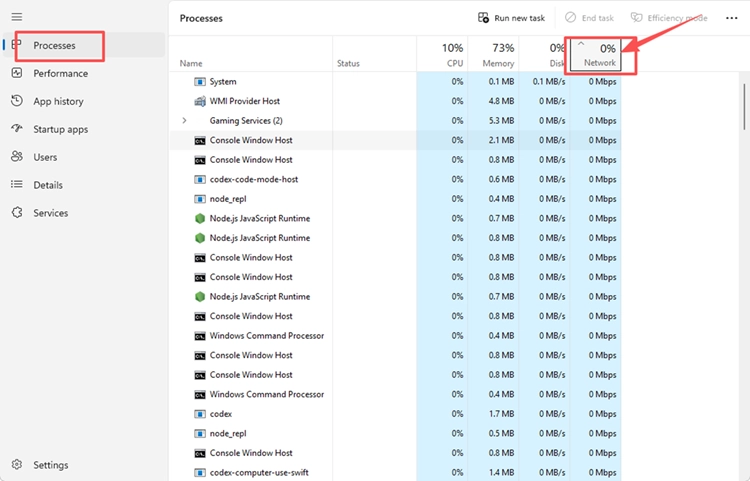This screenshot has width=750, height=481.
Task: Click the Node.js icon using 0.8 MB
Action: click(199, 238)
